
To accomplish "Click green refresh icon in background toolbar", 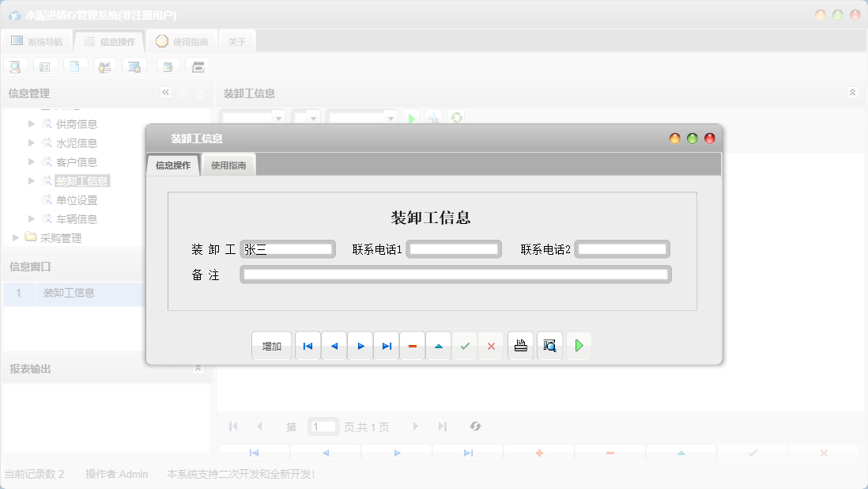I will coord(456,117).
